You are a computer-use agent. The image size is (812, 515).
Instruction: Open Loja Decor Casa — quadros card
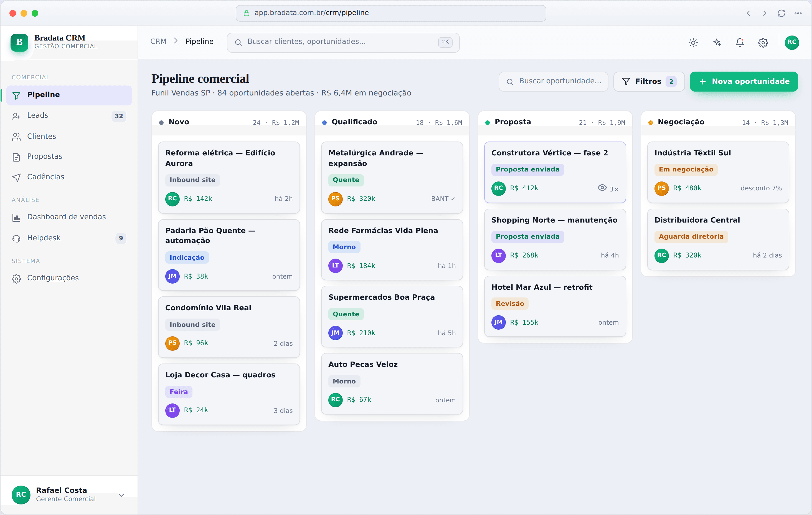point(229,394)
